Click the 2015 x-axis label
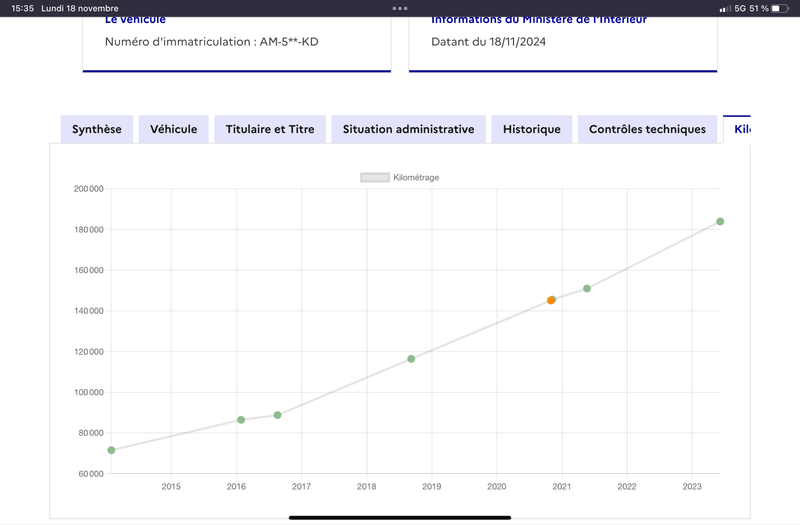Screen dimensions: 800x525 [171, 487]
